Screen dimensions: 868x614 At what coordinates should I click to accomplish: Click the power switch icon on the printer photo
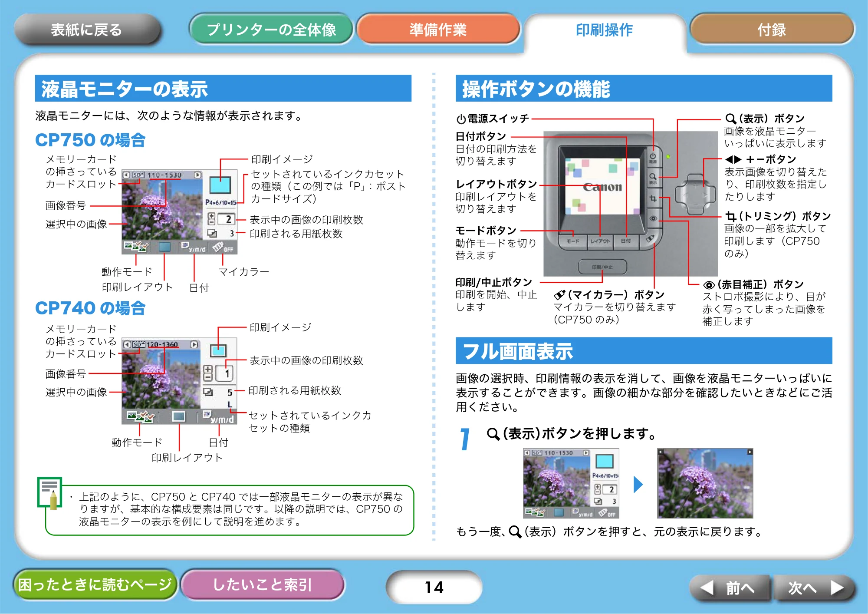tap(653, 158)
